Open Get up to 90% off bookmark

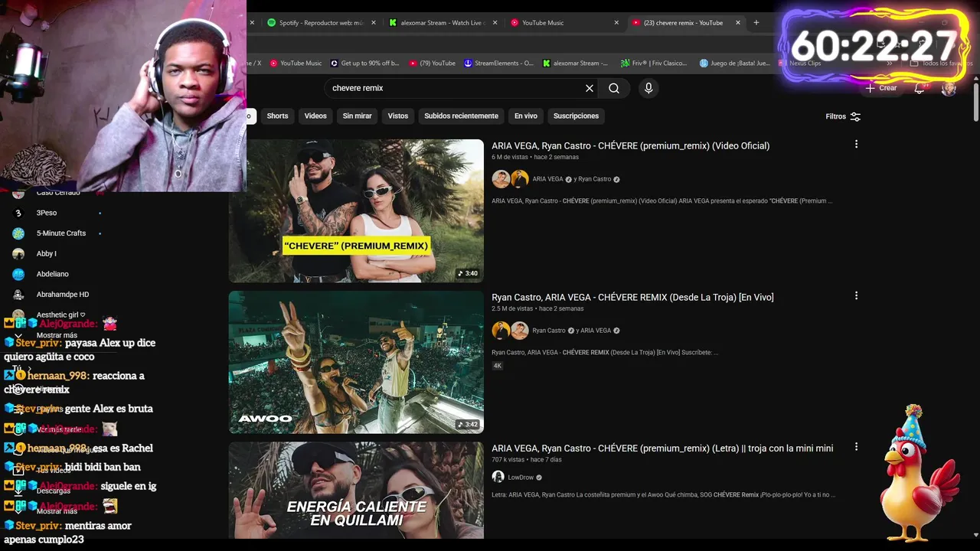[364, 64]
